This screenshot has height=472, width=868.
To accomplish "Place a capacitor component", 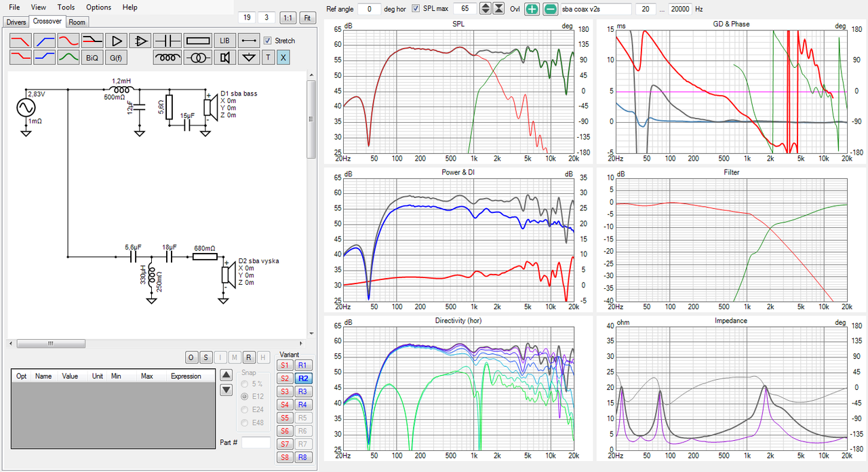I will point(167,41).
